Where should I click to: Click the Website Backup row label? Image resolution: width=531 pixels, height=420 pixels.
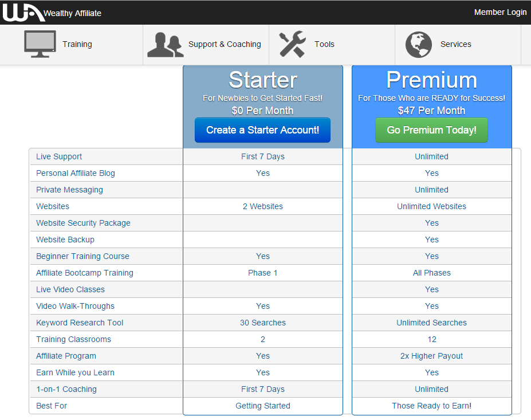tap(65, 240)
